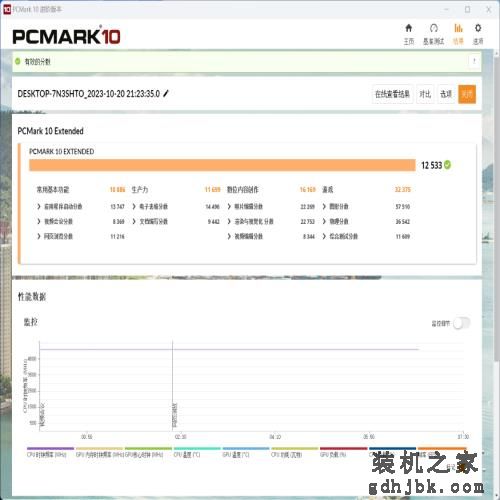This screenshot has height=500, width=500.
Task: Click the result name DESKTOP-7N3SHTO_2023-10-20
Action: click(89, 94)
